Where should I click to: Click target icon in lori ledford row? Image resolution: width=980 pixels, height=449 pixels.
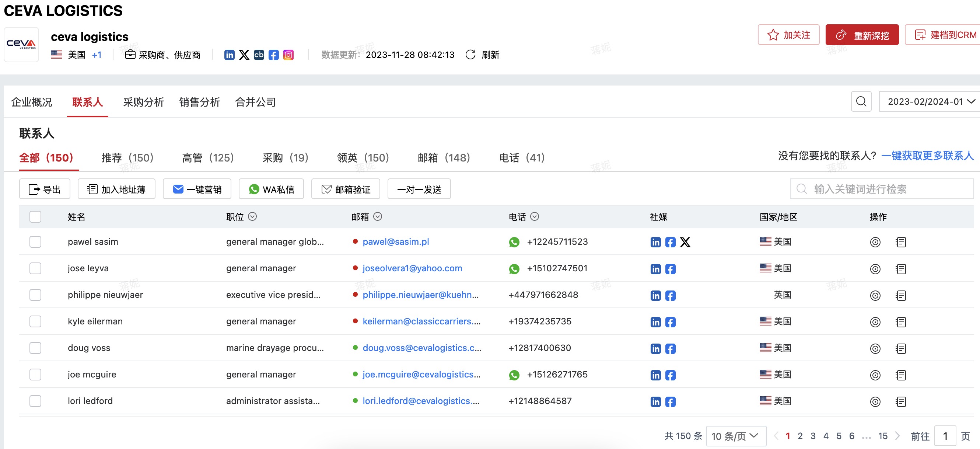[875, 401]
